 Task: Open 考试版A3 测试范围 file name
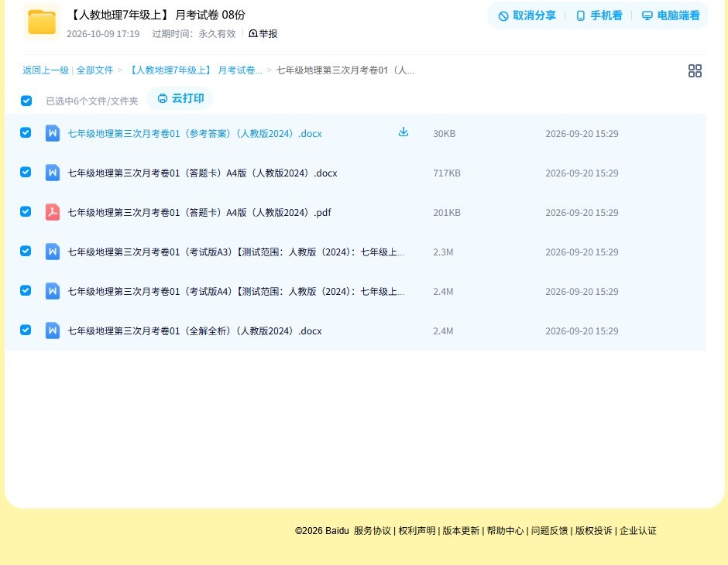click(236, 252)
